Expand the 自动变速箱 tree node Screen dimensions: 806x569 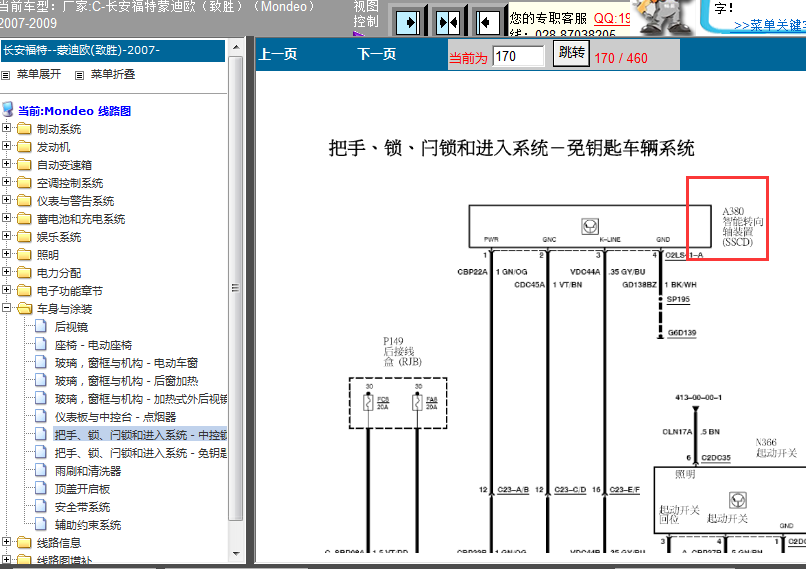(6, 163)
